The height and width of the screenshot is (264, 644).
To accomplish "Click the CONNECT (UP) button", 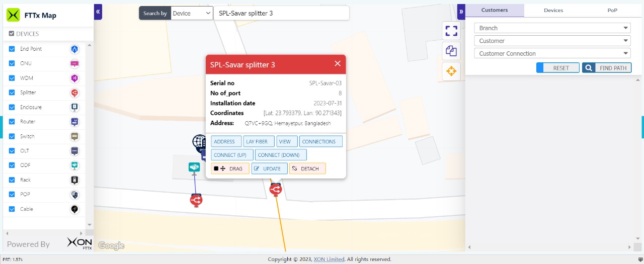I will 232,155.
